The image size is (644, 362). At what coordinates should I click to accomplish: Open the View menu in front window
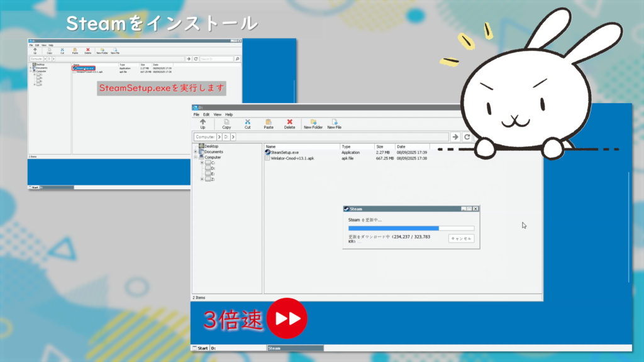(x=217, y=114)
